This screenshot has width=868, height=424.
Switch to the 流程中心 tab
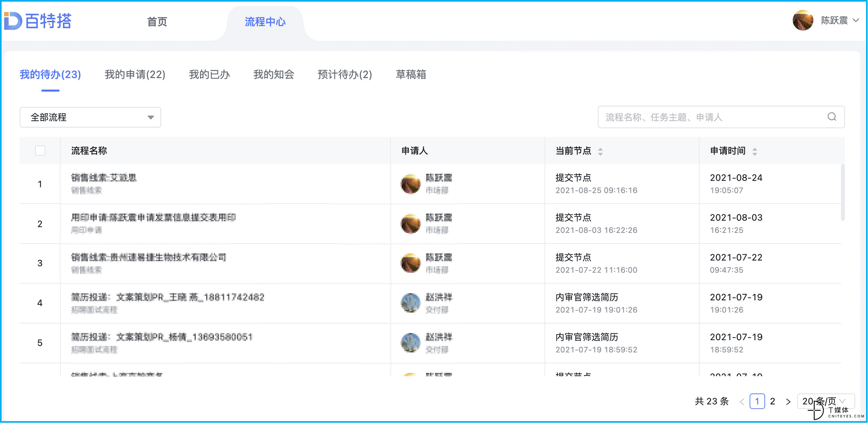pyautogui.click(x=265, y=22)
